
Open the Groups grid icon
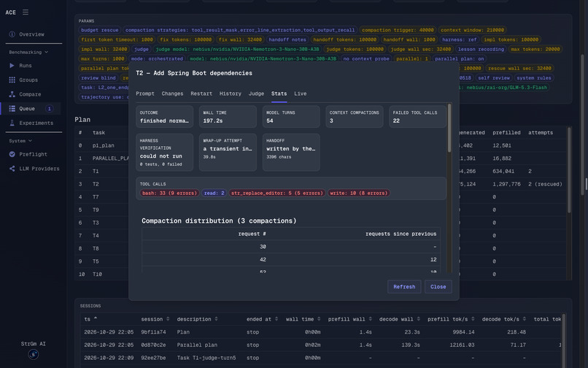pos(12,80)
